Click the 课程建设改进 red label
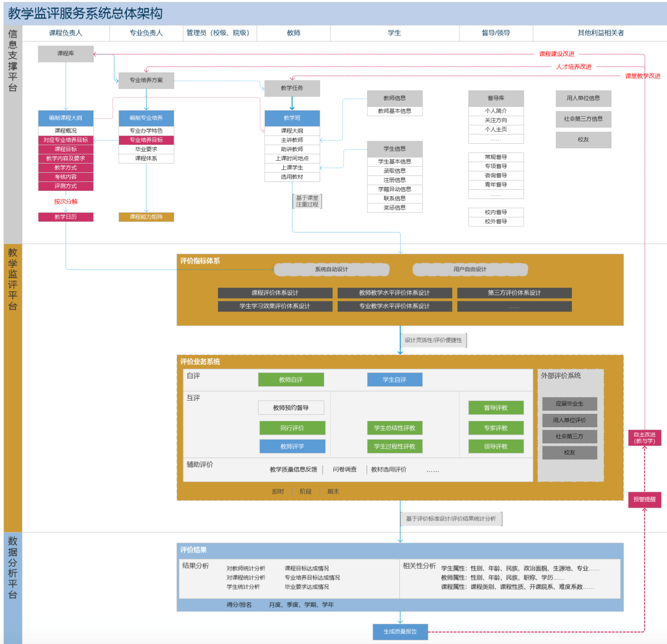This screenshot has height=644, width=667. [x=556, y=54]
